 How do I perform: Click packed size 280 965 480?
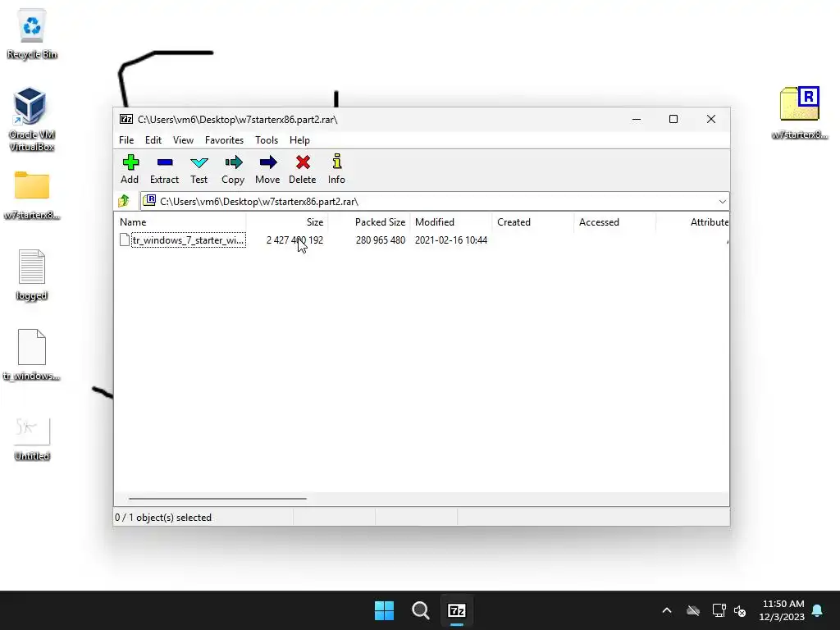pyautogui.click(x=381, y=240)
